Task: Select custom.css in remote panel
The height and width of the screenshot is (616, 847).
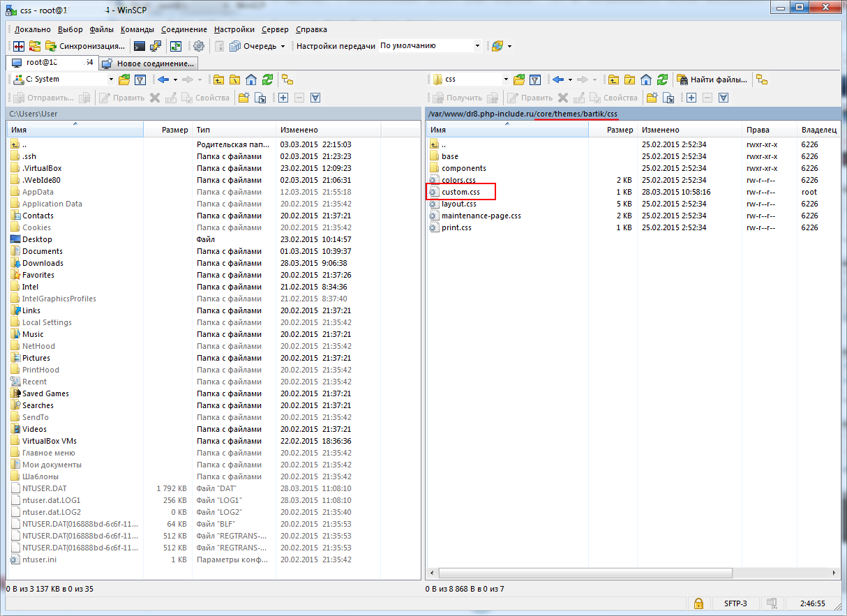Action: click(461, 192)
